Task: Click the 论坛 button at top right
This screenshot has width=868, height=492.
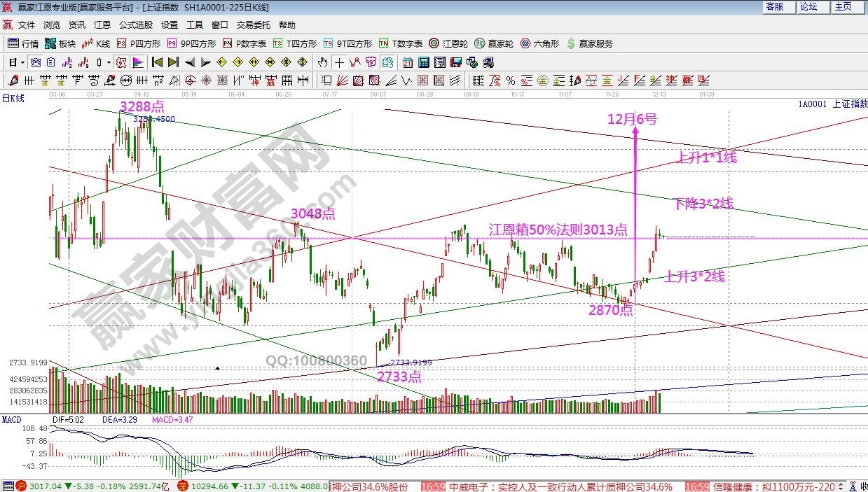Action: 808,6
